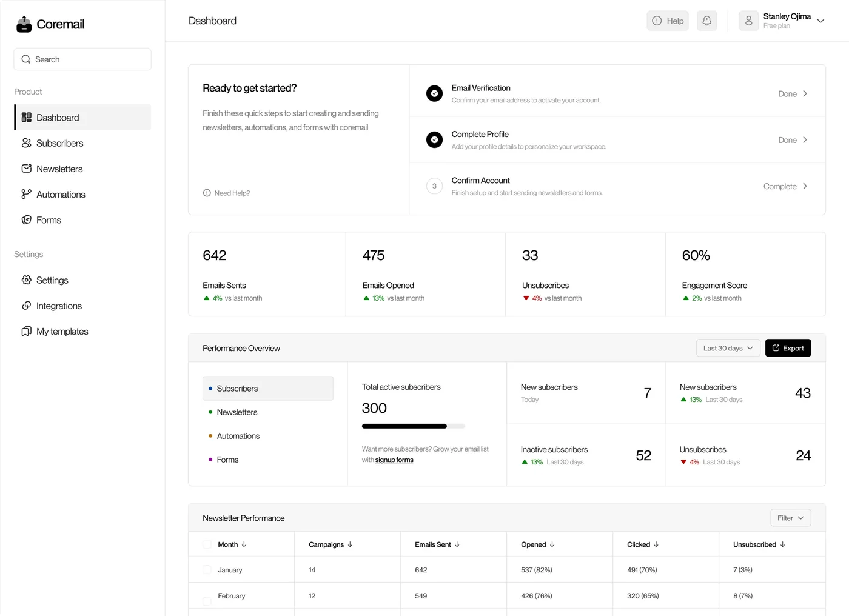This screenshot has height=616, width=849.
Task: Click the My templates book icon
Action: coord(27,331)
